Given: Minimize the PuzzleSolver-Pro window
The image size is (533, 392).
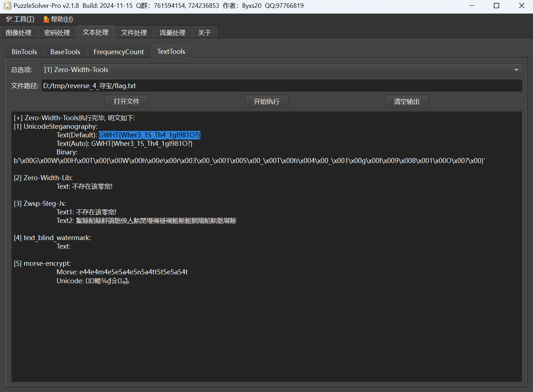Looking at the screenshot, I should (x=472, y=6).
